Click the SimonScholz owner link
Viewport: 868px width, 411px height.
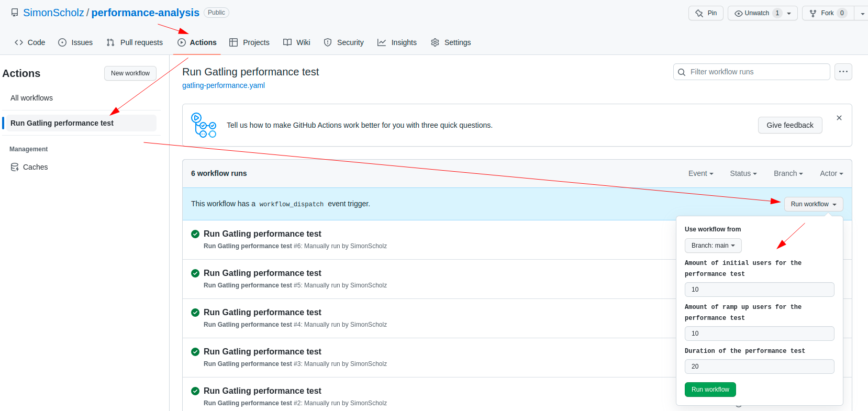pyautogui.click(x=53, y=13)
